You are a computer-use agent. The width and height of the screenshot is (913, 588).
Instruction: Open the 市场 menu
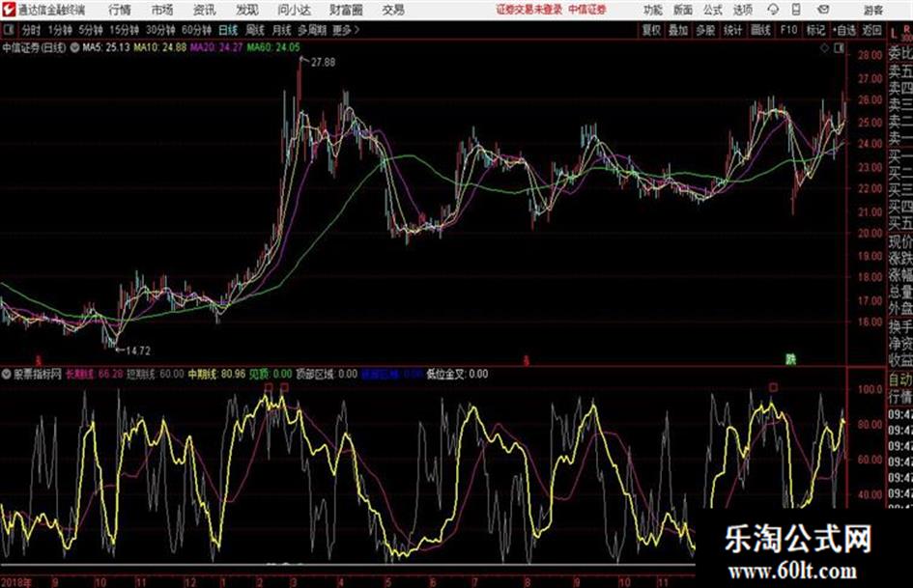pyautogui.click(x=162, y=10)
